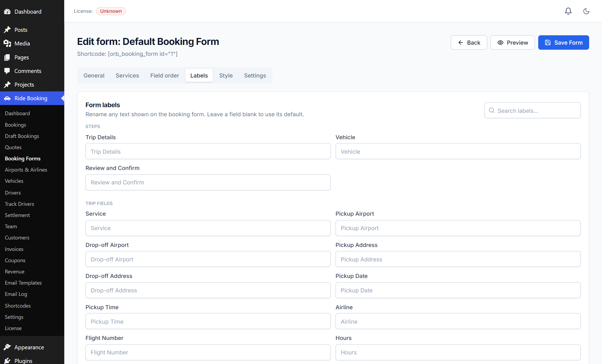Click the Preview button
This screenshot has height=364, width=602.
[x=513, y=42]
